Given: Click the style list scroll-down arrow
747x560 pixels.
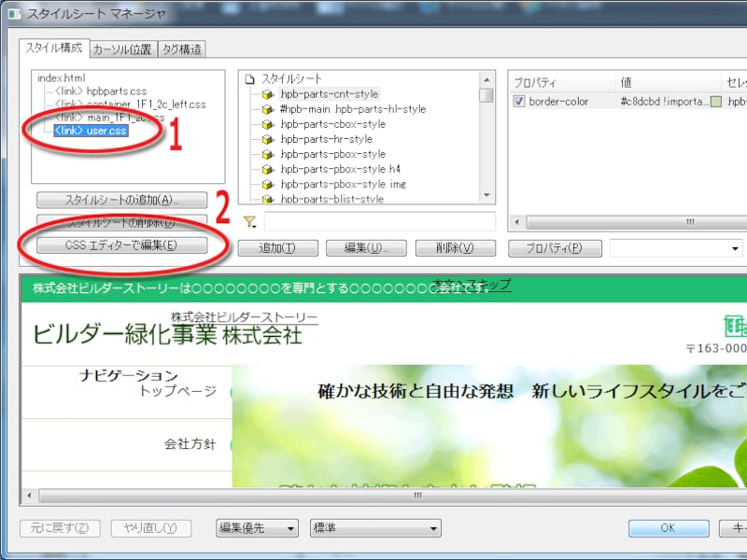Looking at the screenshot, I should click(486, 195).
